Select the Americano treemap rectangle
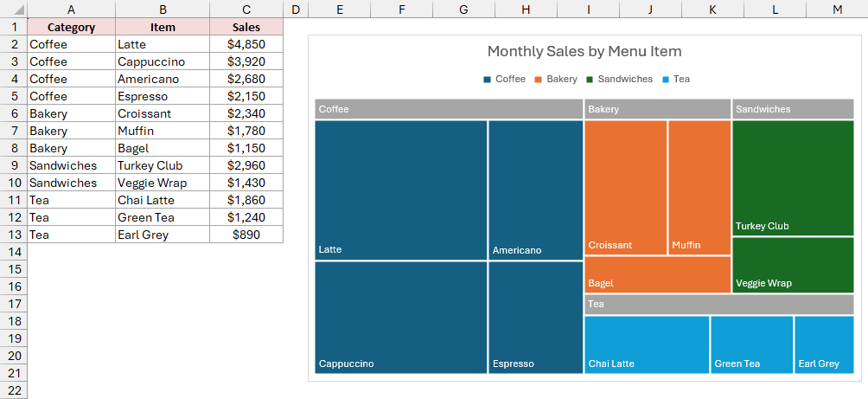This screenshot has height=399, width=868. (535, 190)
